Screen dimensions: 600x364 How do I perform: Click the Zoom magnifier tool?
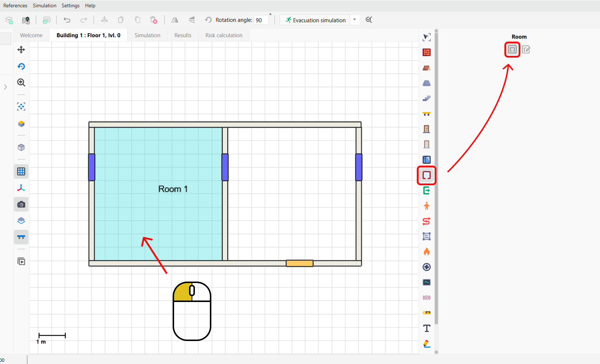[x=21, y=83]
